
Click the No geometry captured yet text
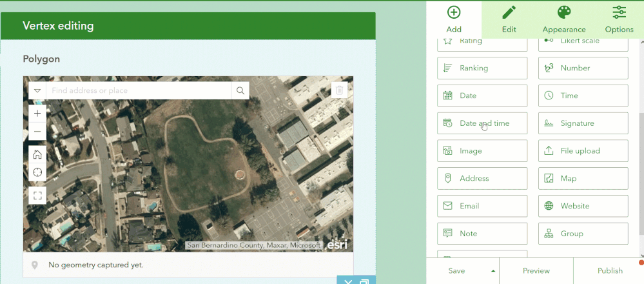coord(96,265)
